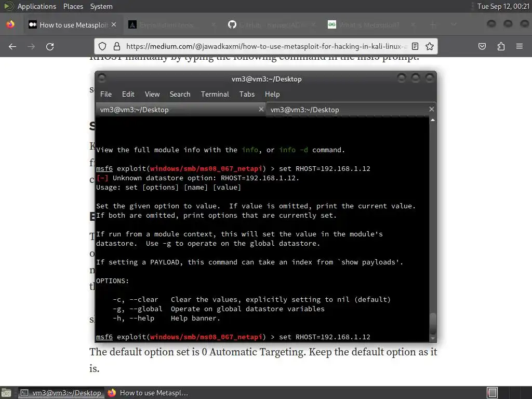Viewport: 532px width, 399px height.
Task: Open the terminal Tabs menu
Action: tap(247, 95)
